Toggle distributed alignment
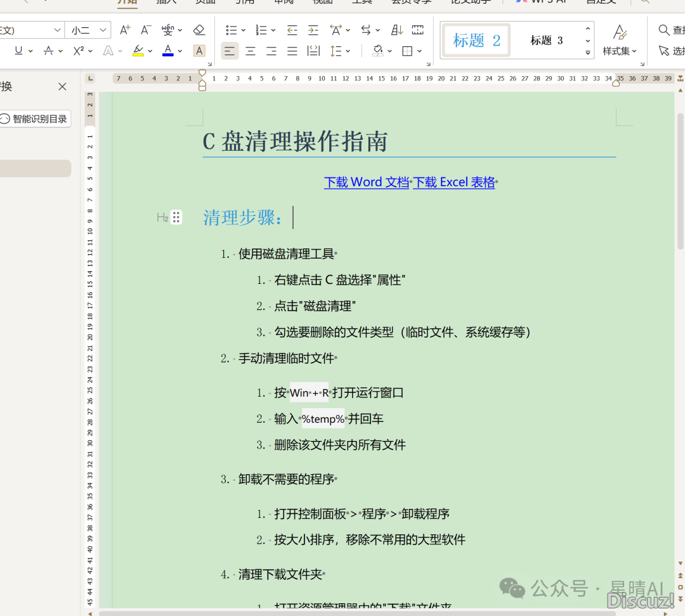This screenshot has height=616, width=685. [314, 51]
